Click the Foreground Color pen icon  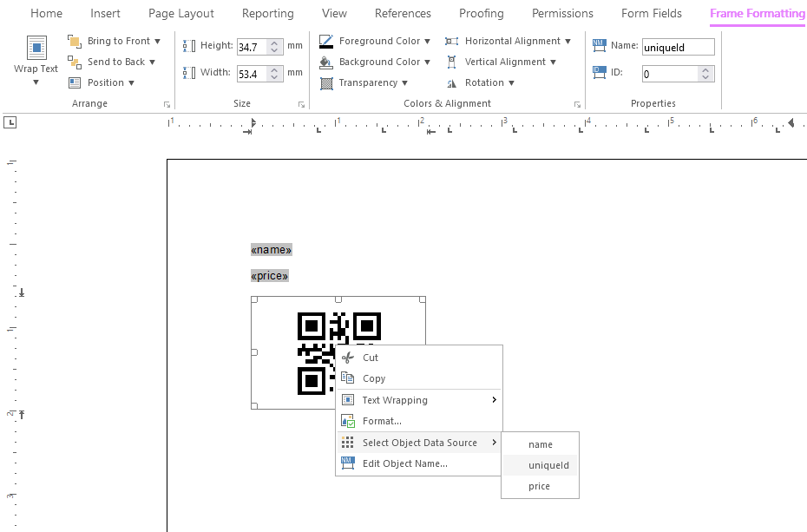click(325, 41)
